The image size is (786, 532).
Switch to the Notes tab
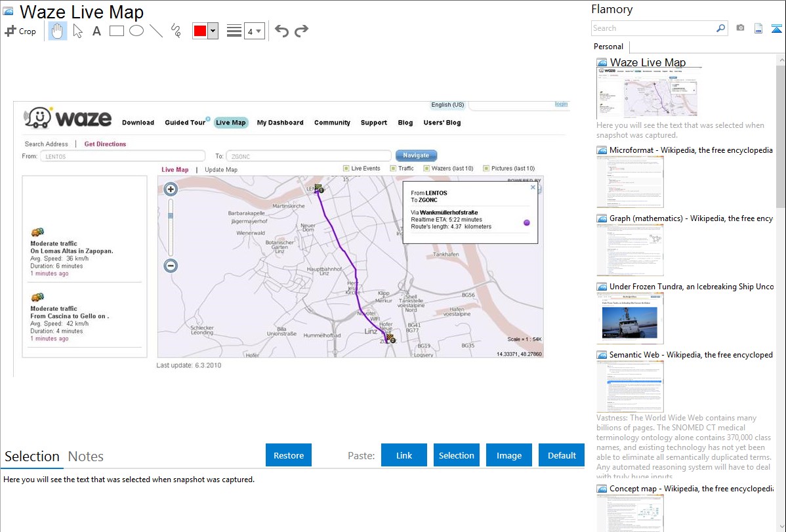tap(86, 457)
